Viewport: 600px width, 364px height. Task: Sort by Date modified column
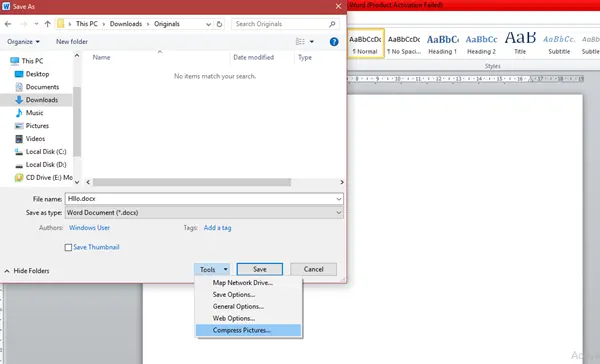pos(253,57)
